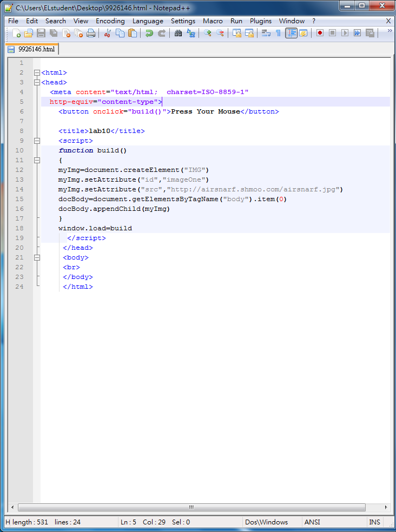Open the Macro menu
The width and height of the screenshot is (396, 532).
coord(213,21)
